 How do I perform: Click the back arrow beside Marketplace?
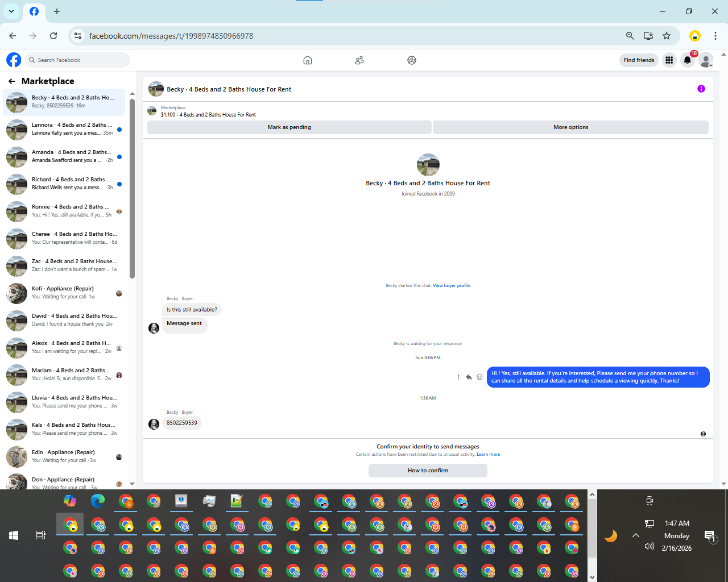click(x=12, y=81)
